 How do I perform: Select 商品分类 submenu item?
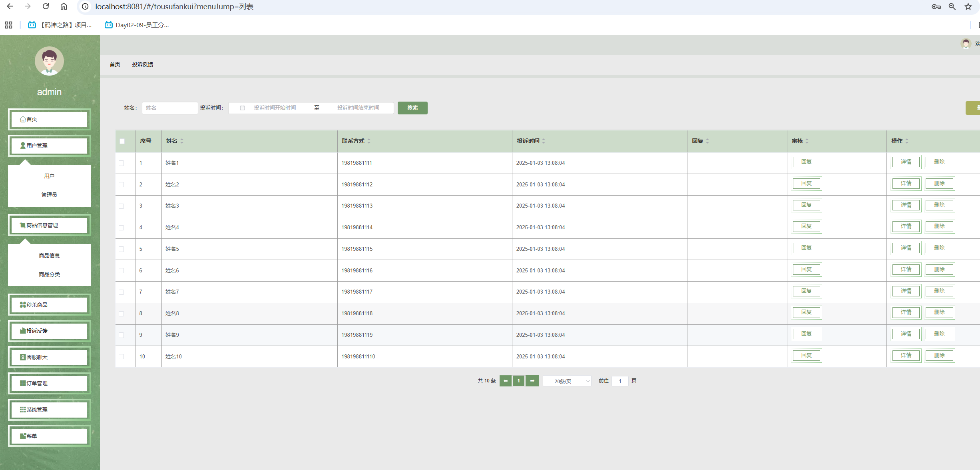tap(49, 274)
